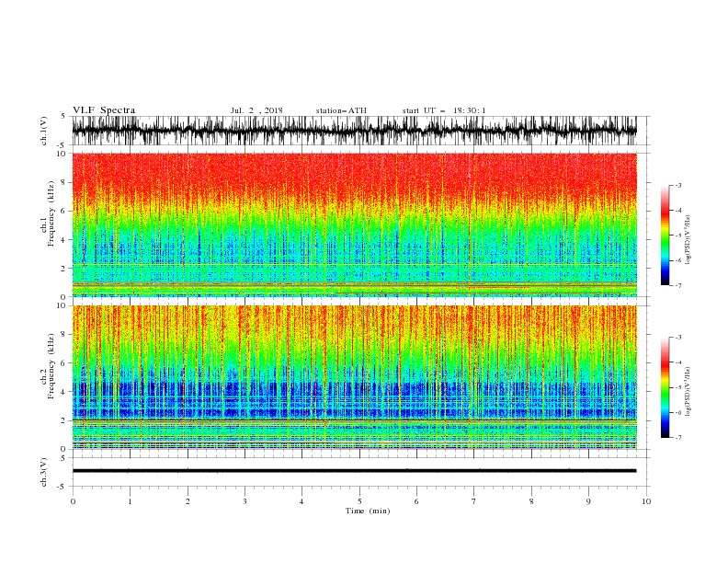Click the ch.1 spectrogram panel

coord(354,224)
